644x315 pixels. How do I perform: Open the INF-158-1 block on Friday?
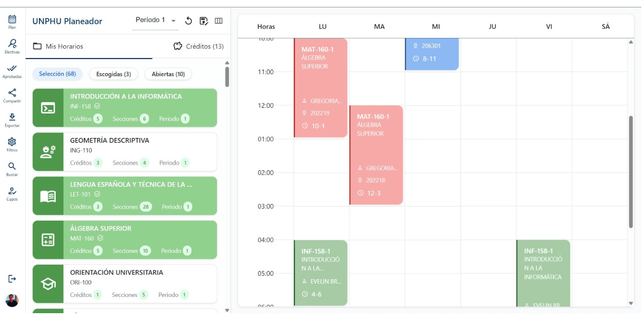point(543,273)
